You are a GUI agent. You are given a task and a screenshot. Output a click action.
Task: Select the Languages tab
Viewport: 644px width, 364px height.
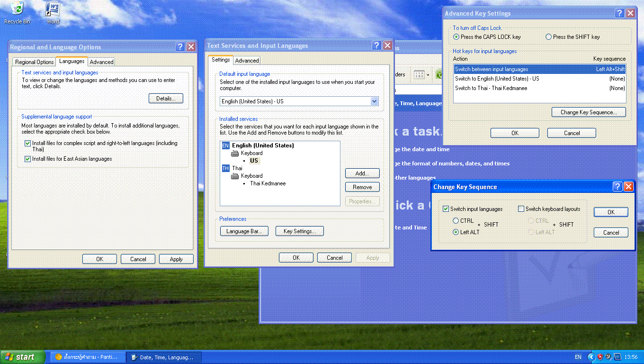click(x=72, y=61)
